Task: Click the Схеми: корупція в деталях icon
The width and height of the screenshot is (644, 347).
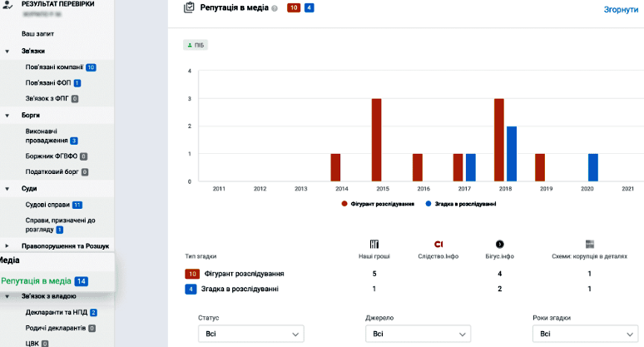Action: click(x=589, y=244)
